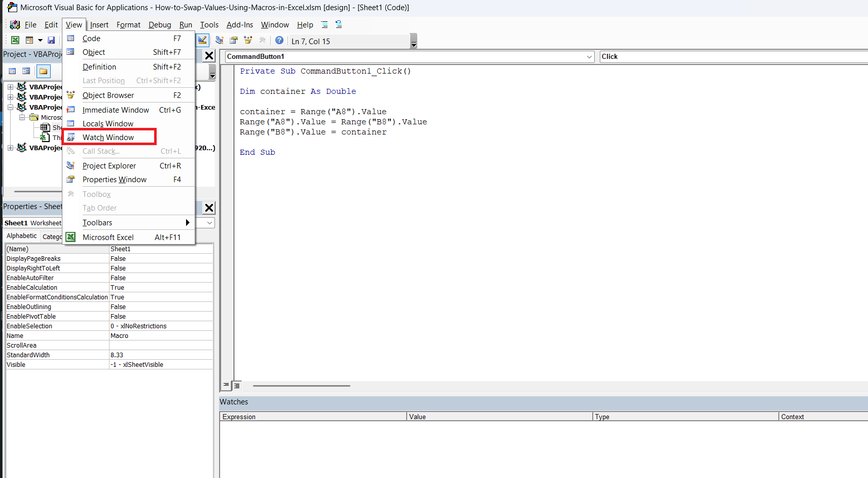The image size is (868, 478).
Task: Switch to Full Module View at editor bottom
Action: click(x=237, y=385)
